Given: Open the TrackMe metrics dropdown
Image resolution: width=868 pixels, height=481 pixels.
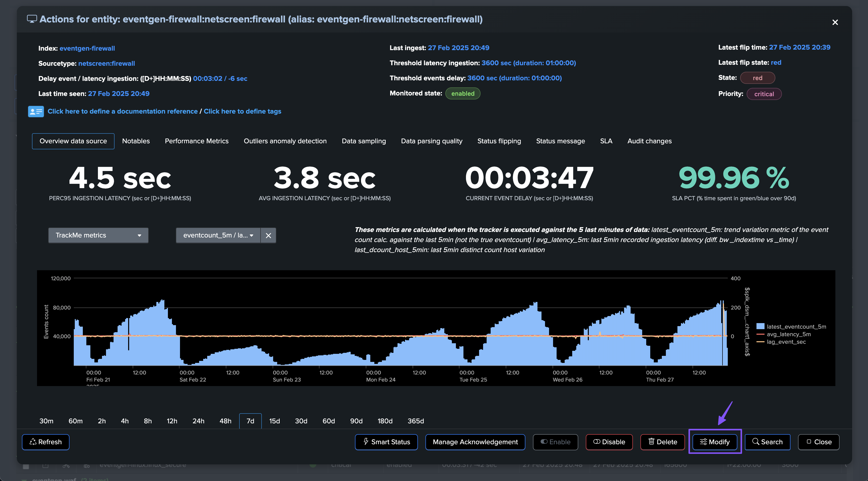Looking at the screenshot, I should pos(98,235).
